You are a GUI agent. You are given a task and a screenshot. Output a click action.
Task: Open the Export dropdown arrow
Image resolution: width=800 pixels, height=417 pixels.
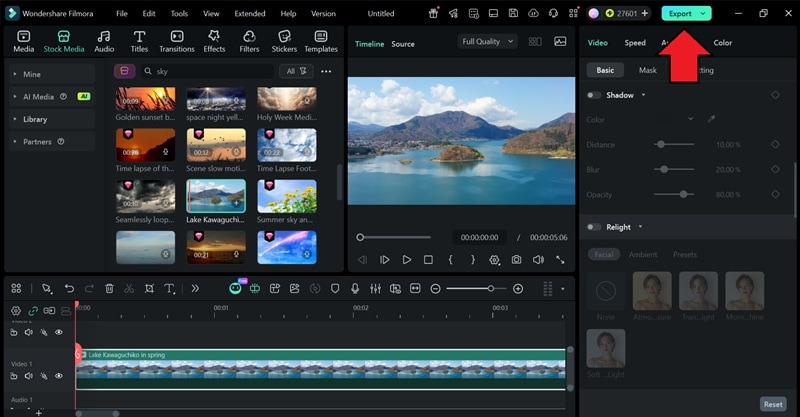[x=703, y=13]
